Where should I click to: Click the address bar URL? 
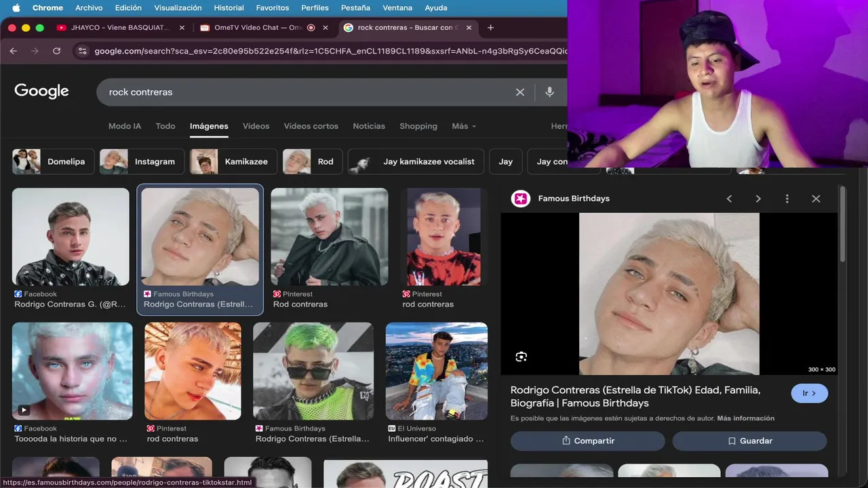pyautogui.click(x=330, y=51)
